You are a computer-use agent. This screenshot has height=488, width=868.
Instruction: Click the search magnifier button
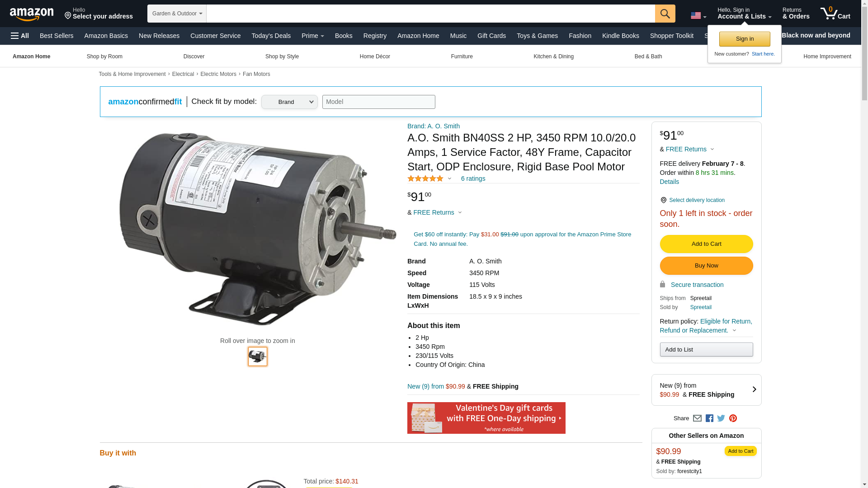pos(665,14)
